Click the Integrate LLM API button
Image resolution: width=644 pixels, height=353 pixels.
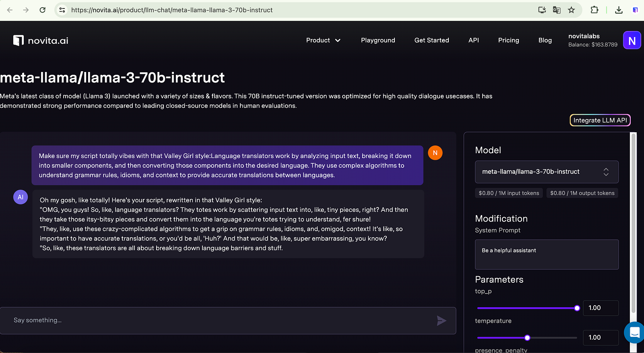coord(600,120)
